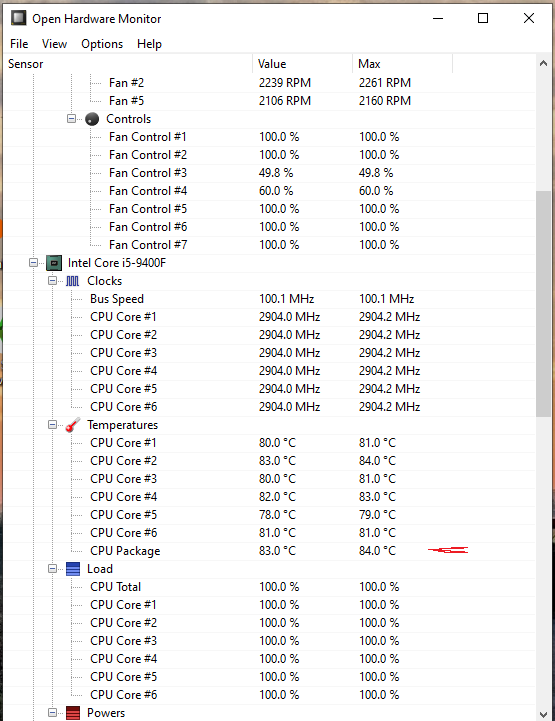Open the View menu
The width and height of the screenshot is (555, 721).
click(x=54, y=44)
